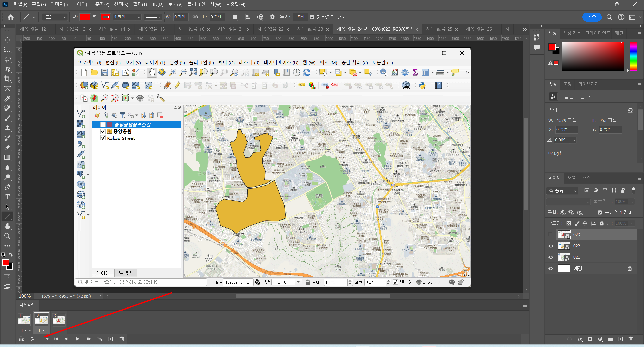Select the Crop tool
This screenshot has width=644, height=347.
pos(7,79)
